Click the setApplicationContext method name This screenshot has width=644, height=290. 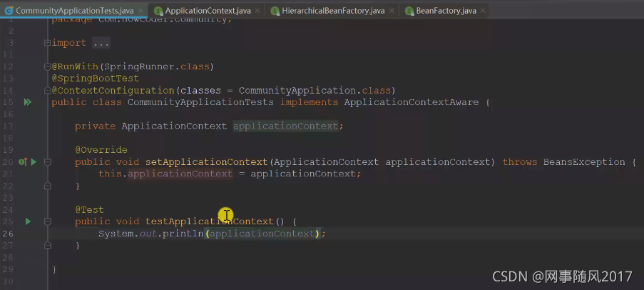[206, 162]
